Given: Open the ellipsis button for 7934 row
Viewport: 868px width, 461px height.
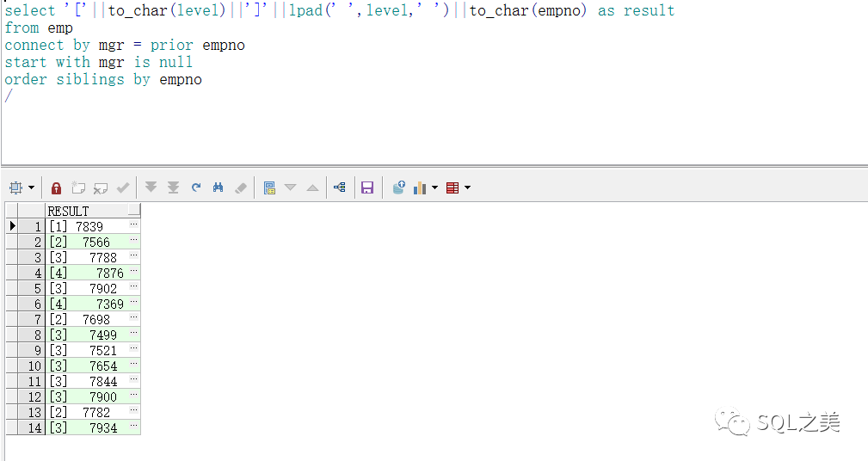Looking at the screenshot, I should (x=134, y=426).
